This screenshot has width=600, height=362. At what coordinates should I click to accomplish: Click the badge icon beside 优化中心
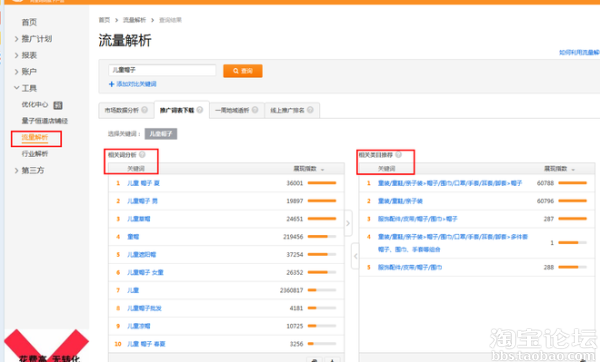58,105
